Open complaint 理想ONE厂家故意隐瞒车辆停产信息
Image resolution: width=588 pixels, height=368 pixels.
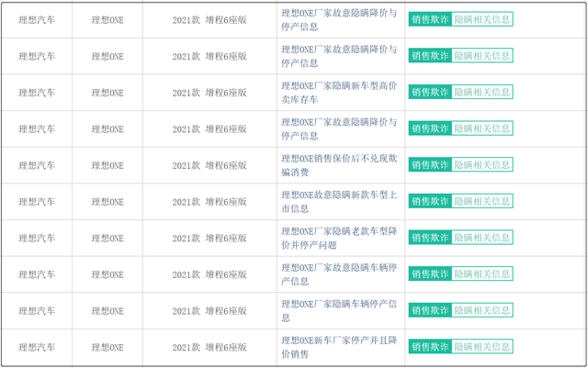[339, 274]
